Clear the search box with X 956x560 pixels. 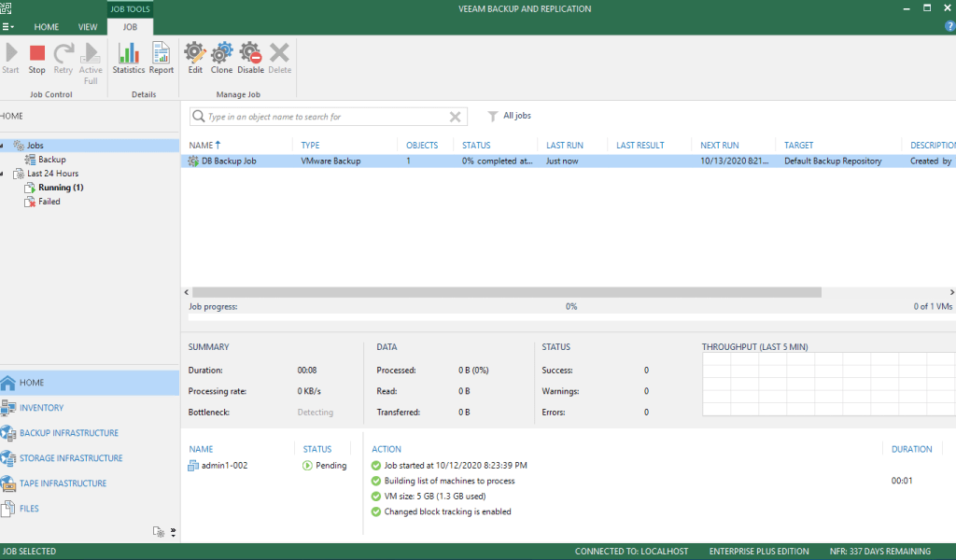455,117
